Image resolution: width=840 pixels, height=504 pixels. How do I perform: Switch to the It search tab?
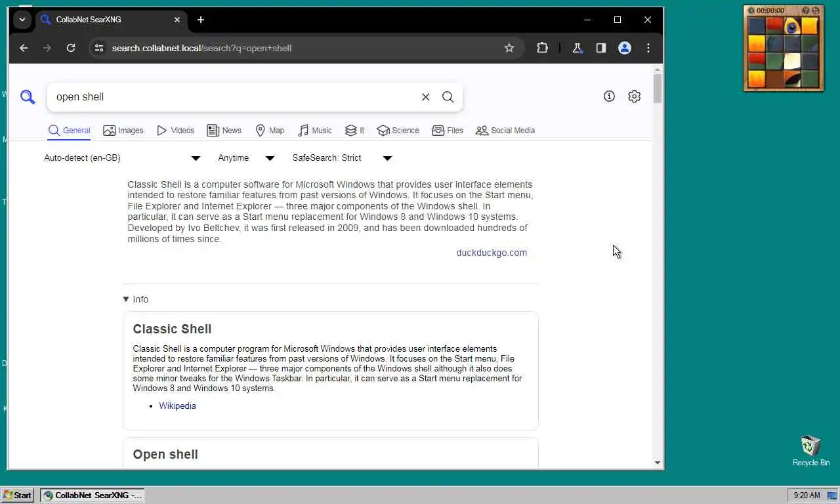tap(355, 131)
